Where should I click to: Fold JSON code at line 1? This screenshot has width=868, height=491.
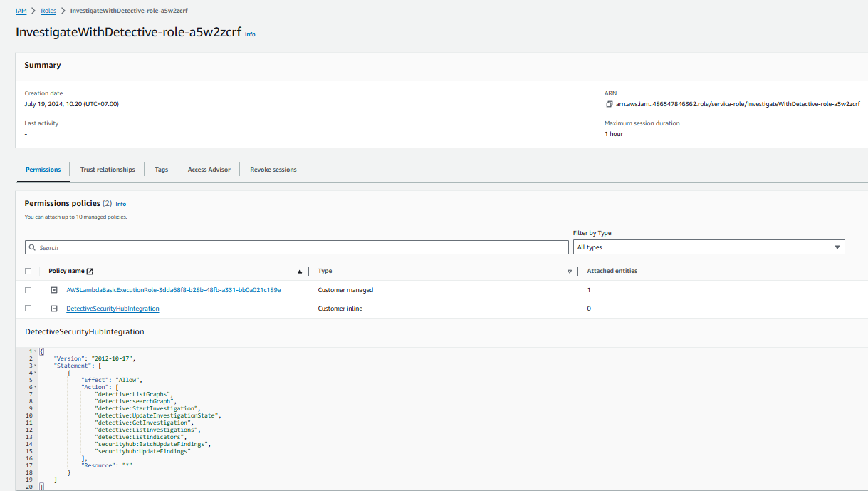click(34, 351)
